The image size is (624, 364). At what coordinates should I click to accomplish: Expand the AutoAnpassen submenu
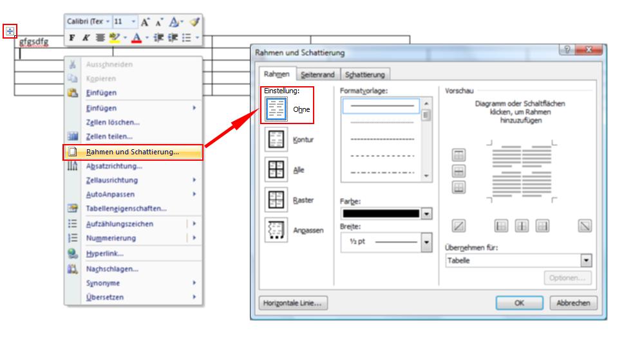(x=194, y=194)
